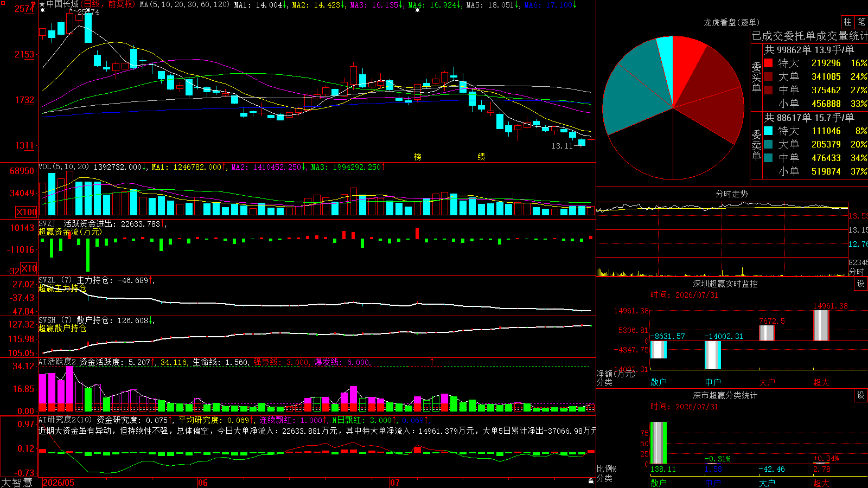
Task: Click 中户 category in 深圳超赢实时监控
Action: click(x=713, y=382)
